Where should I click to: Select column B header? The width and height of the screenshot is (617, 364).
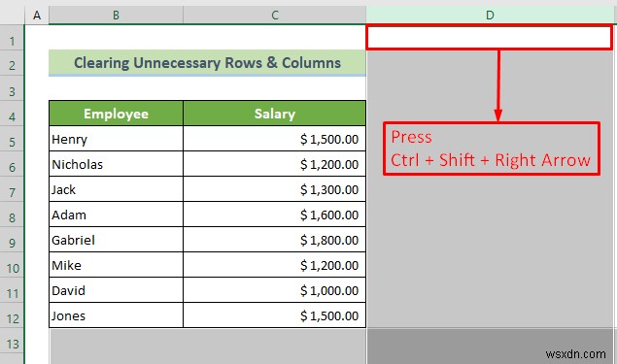[116, 16]
